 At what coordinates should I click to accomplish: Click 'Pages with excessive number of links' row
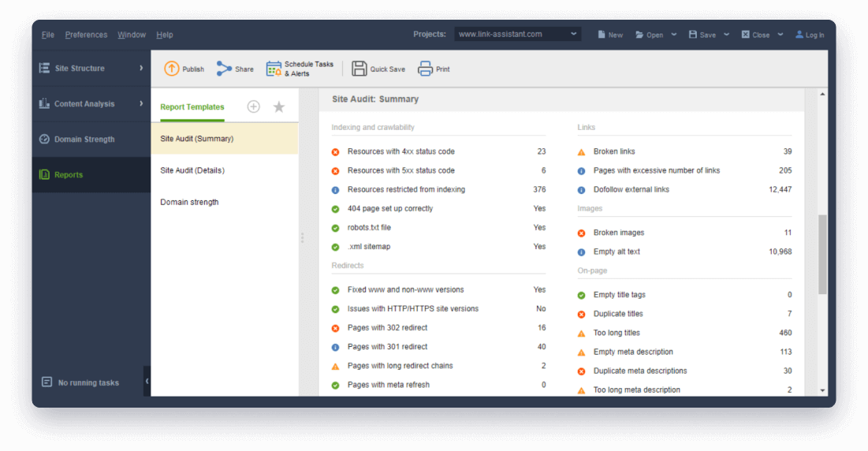click(x=685, y=170)
